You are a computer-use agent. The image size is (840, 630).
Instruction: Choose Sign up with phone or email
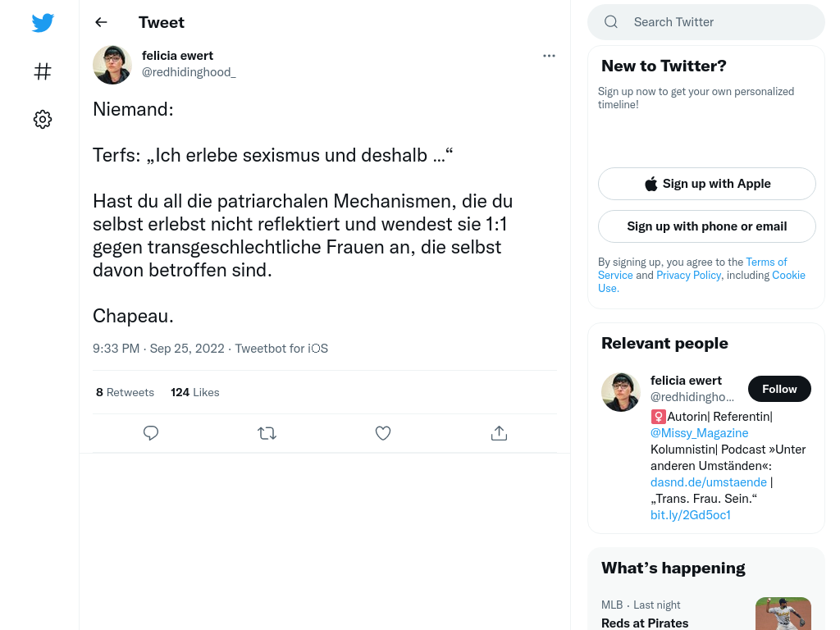pos(706,226)
